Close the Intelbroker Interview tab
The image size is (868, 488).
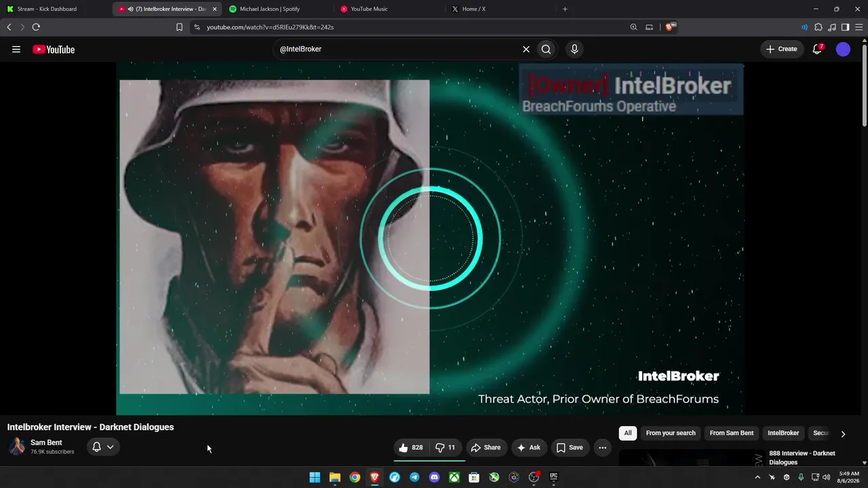pyautogui.click(x=214, y=9)
